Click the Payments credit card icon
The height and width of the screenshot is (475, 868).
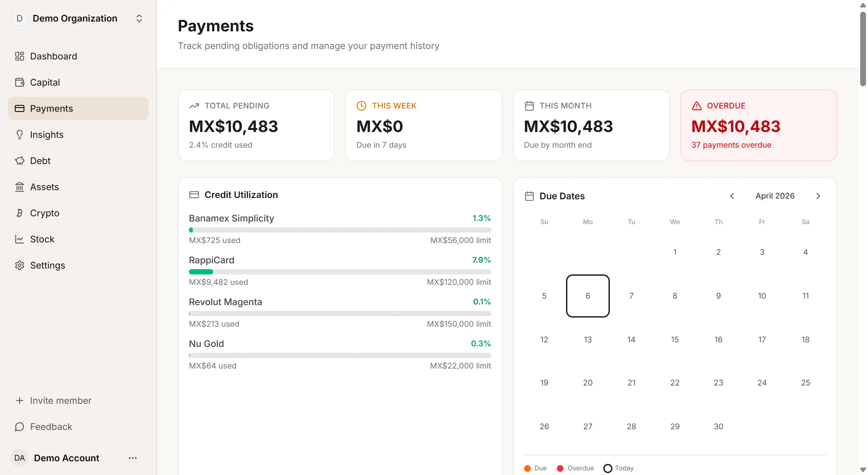point(20,108)
